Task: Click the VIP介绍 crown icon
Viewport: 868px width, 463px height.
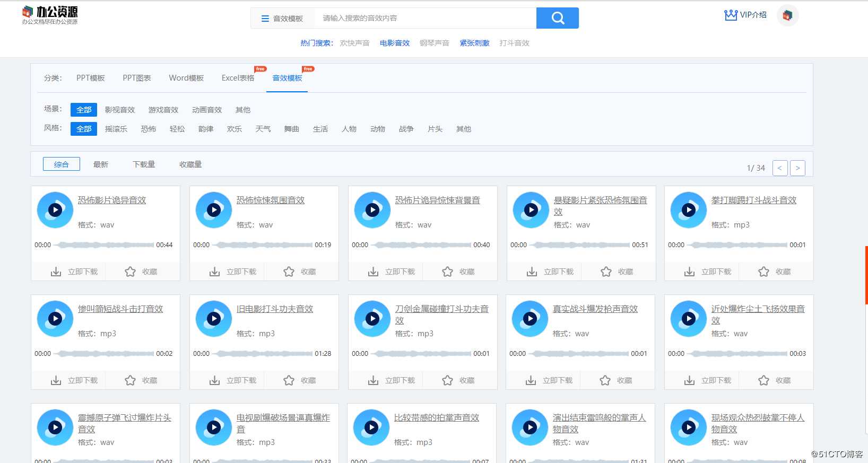Action: click(x=731, y=15)
